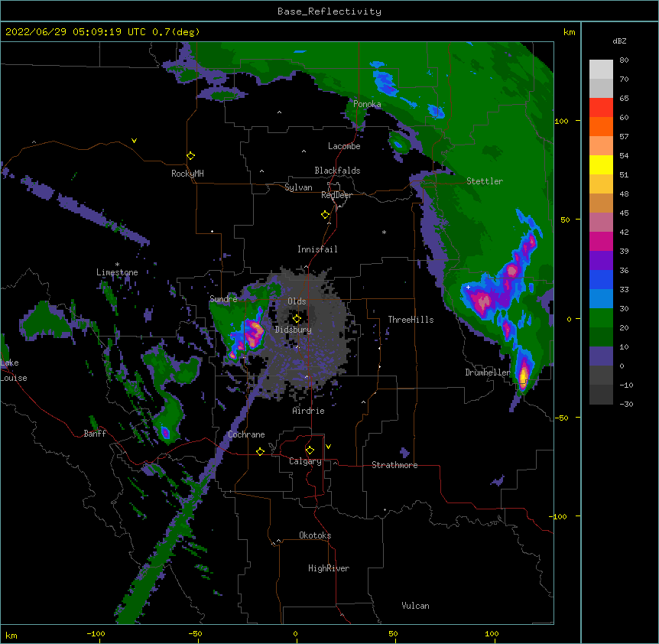Click the RockyMH label
659x644 pixels.
(187, 174)
